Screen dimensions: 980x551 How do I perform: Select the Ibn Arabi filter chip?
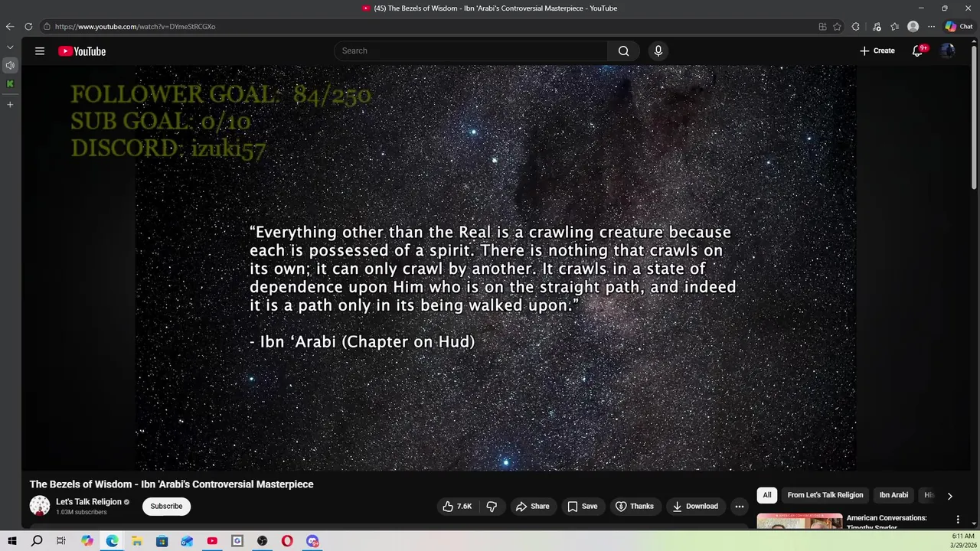[x=893, y=495]
